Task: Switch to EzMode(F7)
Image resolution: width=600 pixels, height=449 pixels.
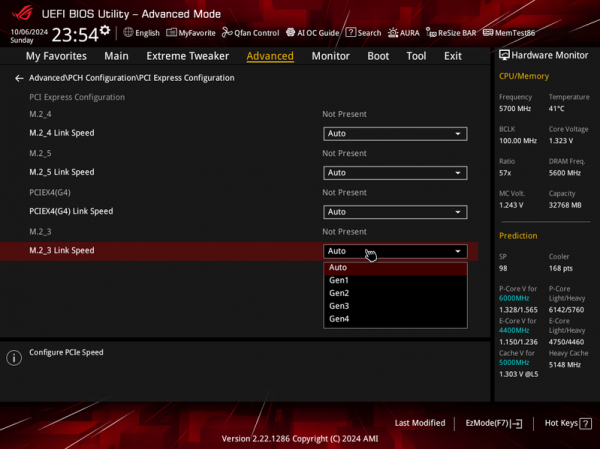Action: (494, 423)
